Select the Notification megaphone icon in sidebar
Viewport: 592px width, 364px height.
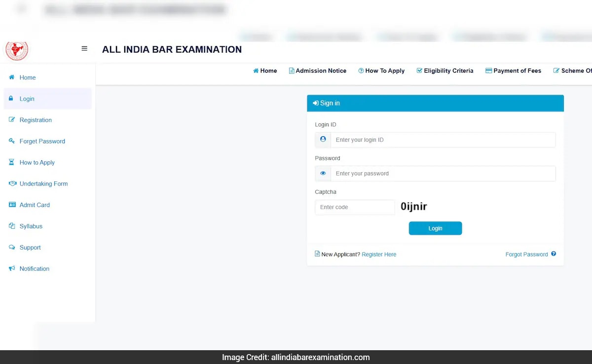click(12, 268)
